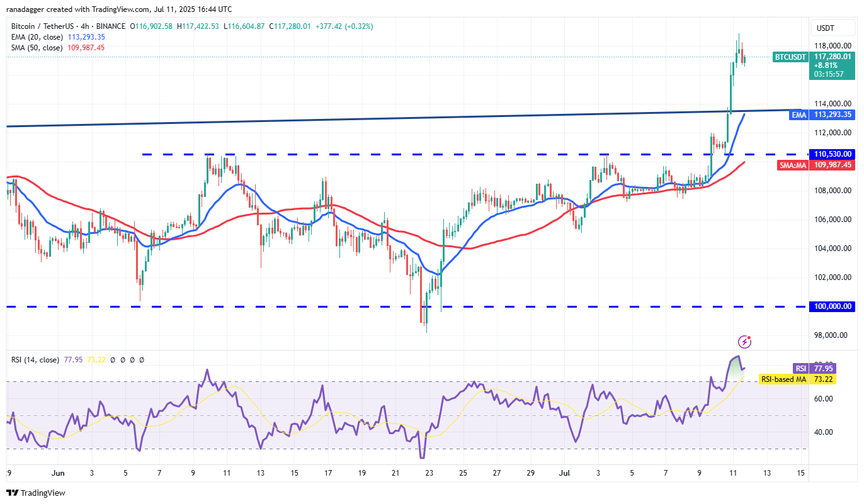Click the Jun month label on time axis
The height and width of the screenshot is (504, 864).
[58, 473]
